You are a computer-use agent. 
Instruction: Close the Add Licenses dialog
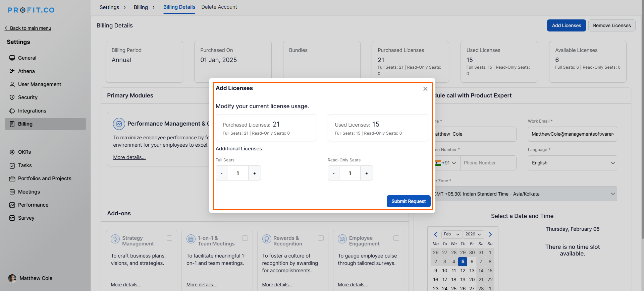point(425,89)
